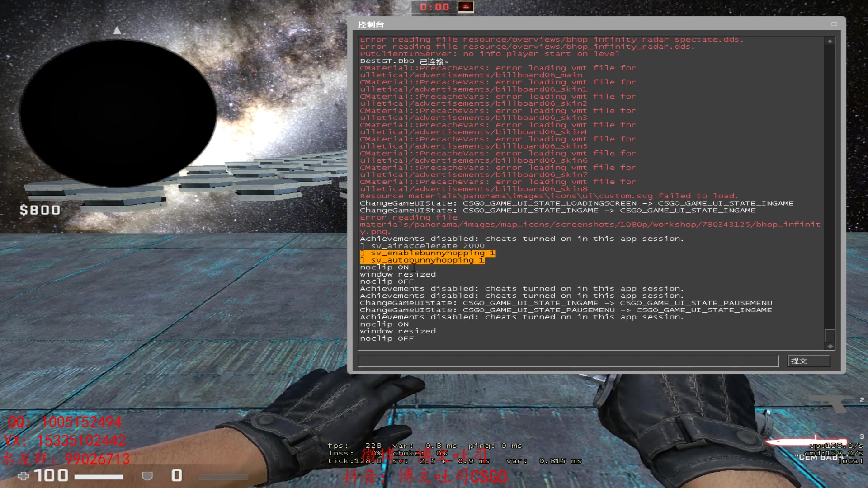Viewport: 868px width, 488px height.
Task: Click the black circular radar
Action: click(x=118, y=113)
